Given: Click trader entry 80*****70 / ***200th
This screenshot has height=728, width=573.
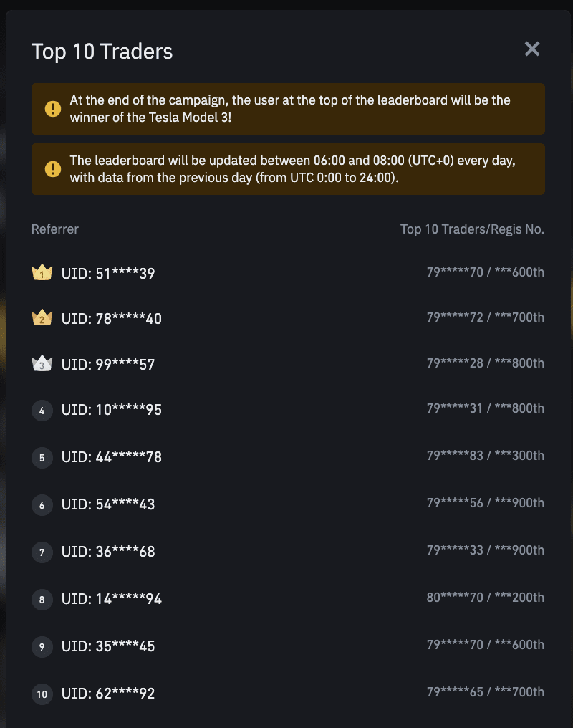Looking at the screenshot, I should click(x=485, y=598).
